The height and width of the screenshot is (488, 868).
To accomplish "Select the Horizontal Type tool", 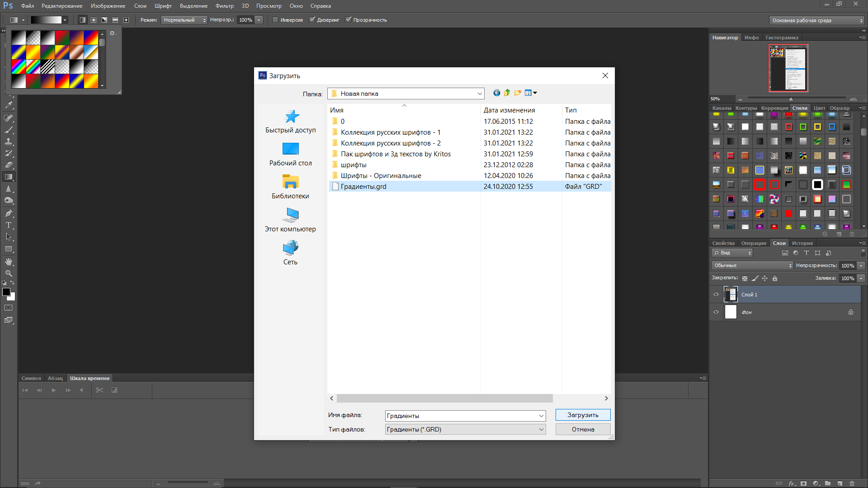I will tap(9, 225).
